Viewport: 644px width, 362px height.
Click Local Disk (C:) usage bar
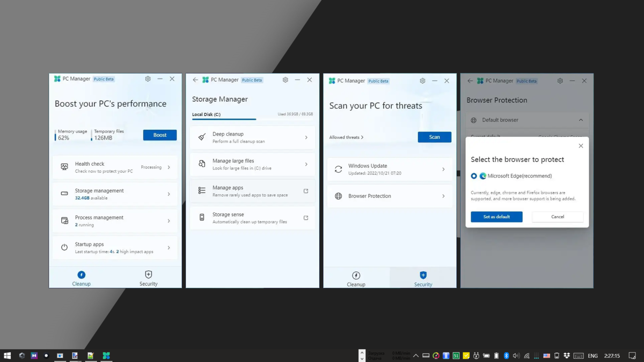tap(252, 119)
